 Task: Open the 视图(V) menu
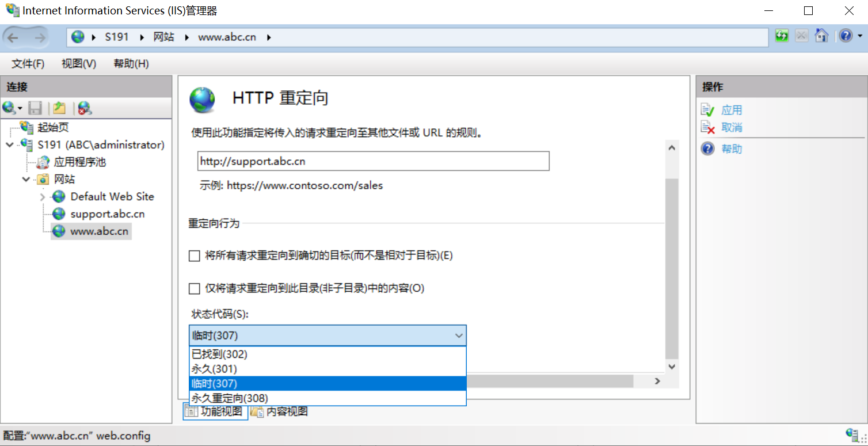[x=79, y=64]
